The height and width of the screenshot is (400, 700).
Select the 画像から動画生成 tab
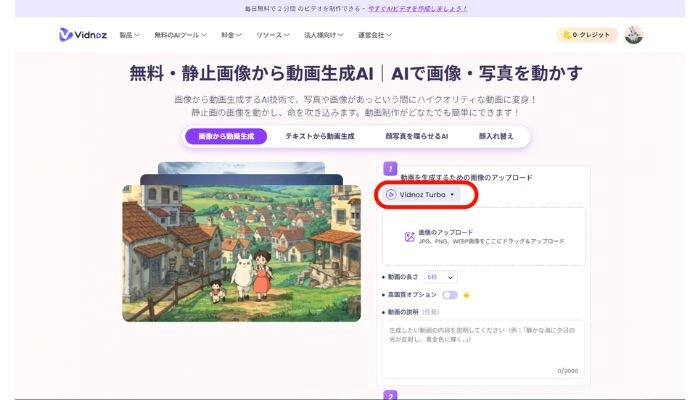tap(226, 136)
